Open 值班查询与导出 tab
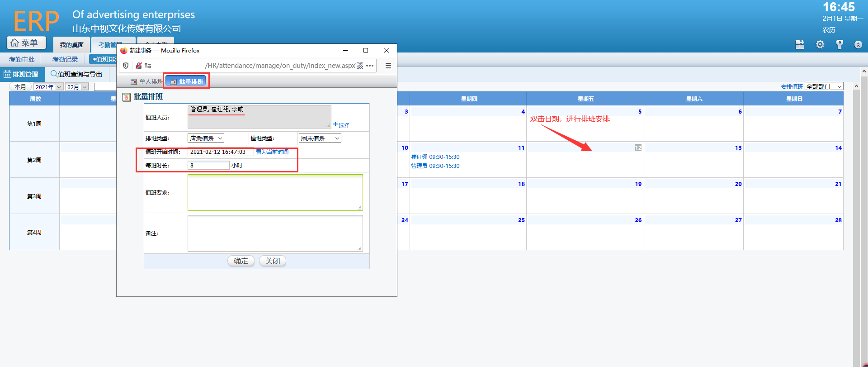868x367 pixels. 76,74
